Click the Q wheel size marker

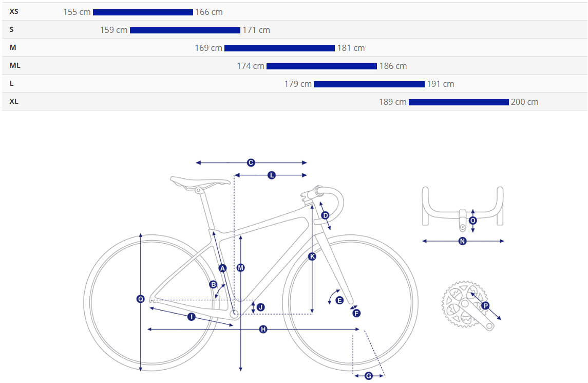(140, 299)
